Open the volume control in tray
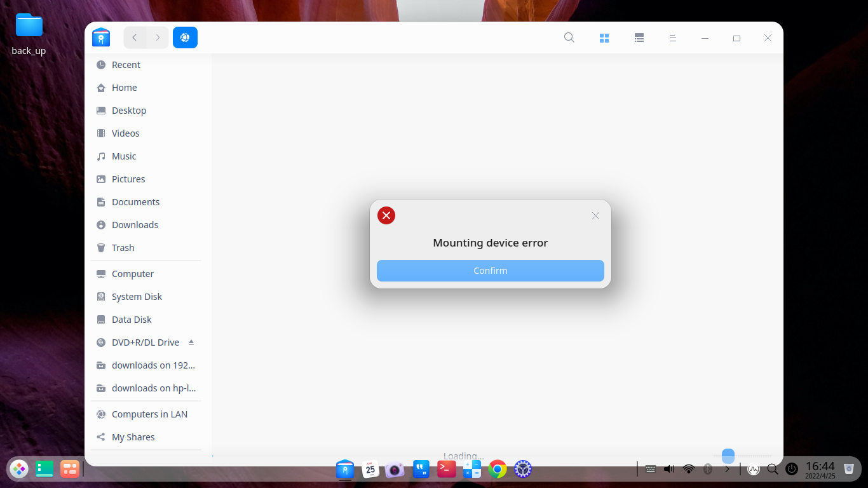The height and width of the screenshot is (488, 868). [669, 470]
